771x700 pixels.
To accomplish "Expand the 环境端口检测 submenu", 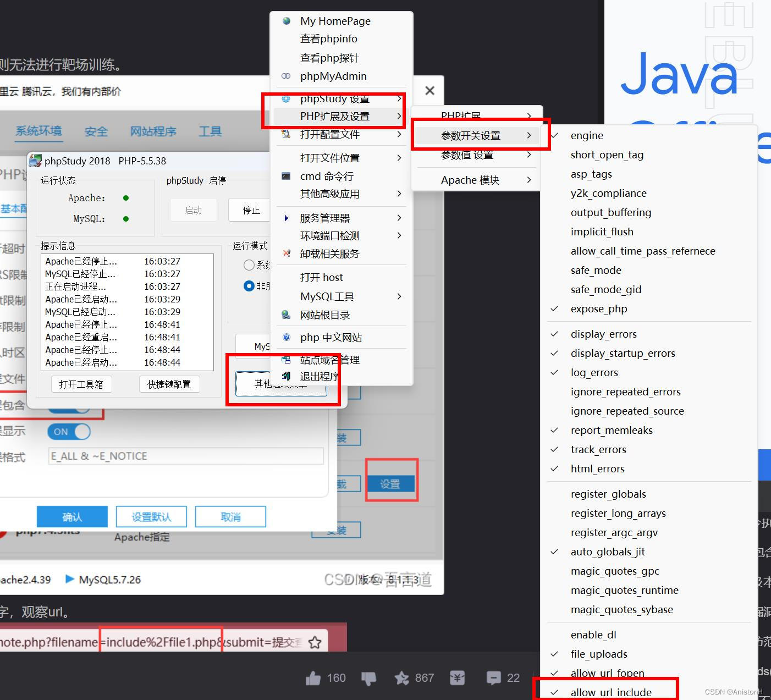I will click(x=341, y=235).
